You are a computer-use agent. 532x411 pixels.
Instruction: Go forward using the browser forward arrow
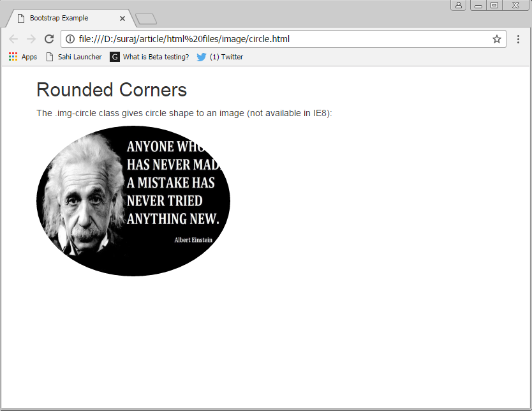coord(31,39)
